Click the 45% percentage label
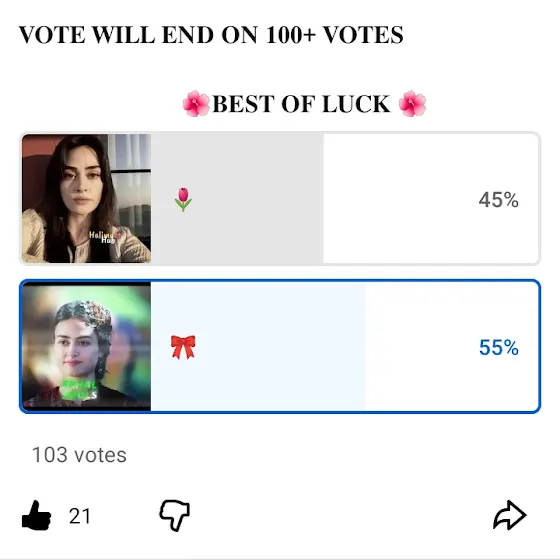The image size is (560, 560). click(499, 200)
